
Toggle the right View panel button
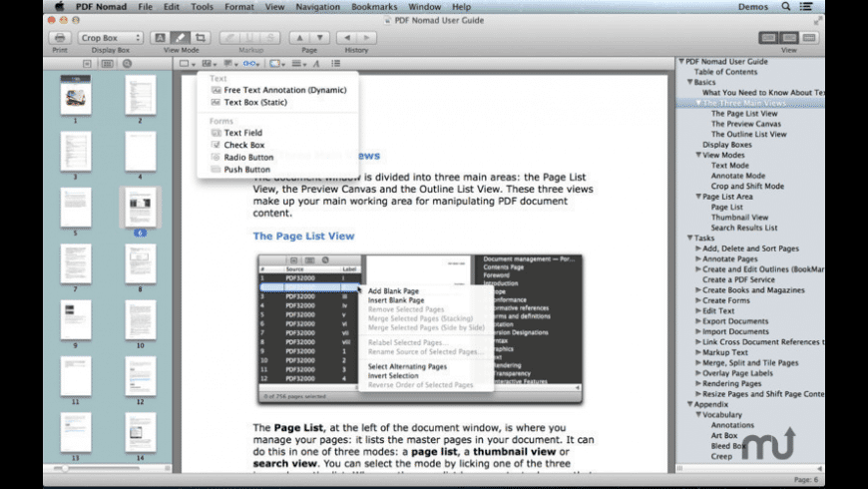[x=809, y=38]
